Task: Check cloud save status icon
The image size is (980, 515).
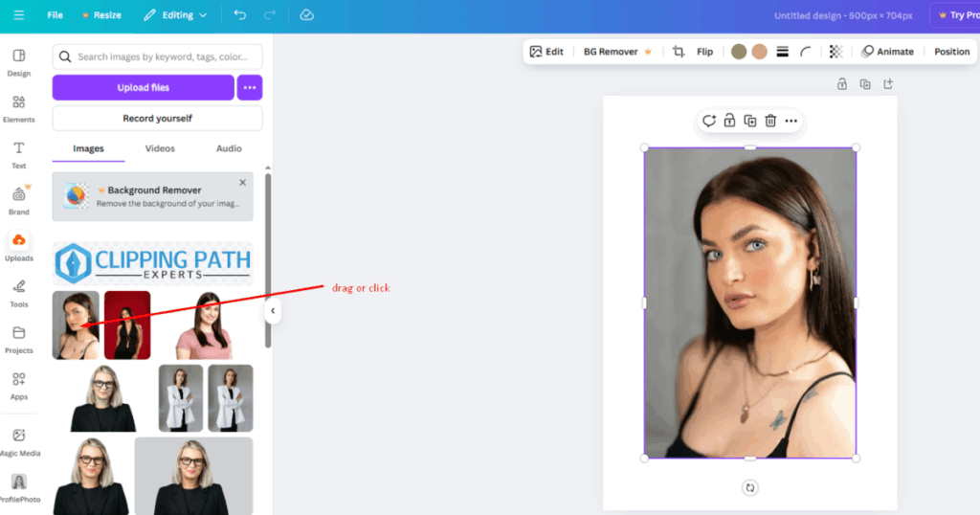Action: coord(307,15)
